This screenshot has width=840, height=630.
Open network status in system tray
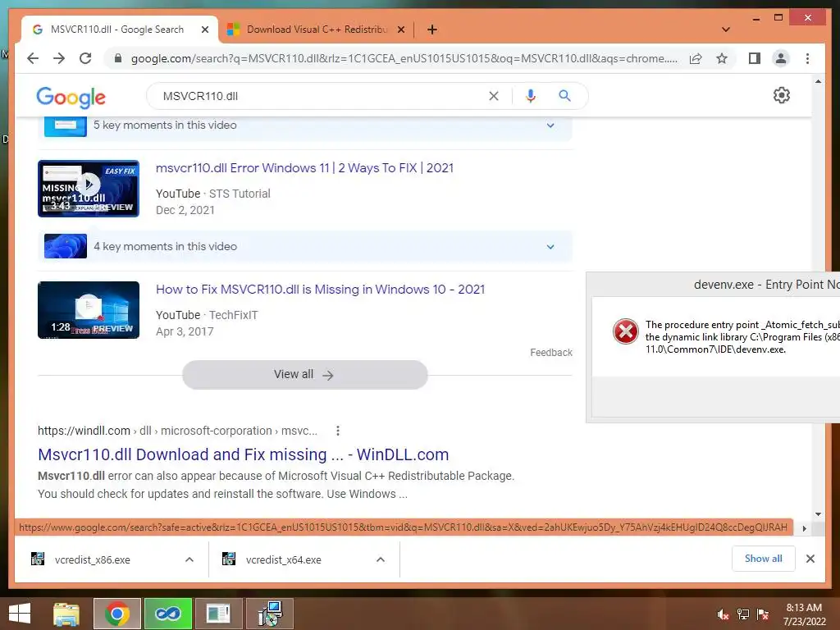coord(743,615)
